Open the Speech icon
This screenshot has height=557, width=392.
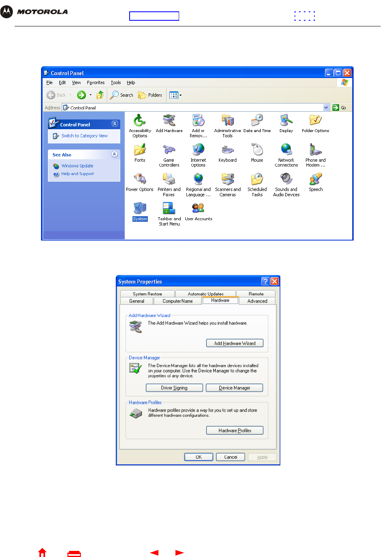315,182
